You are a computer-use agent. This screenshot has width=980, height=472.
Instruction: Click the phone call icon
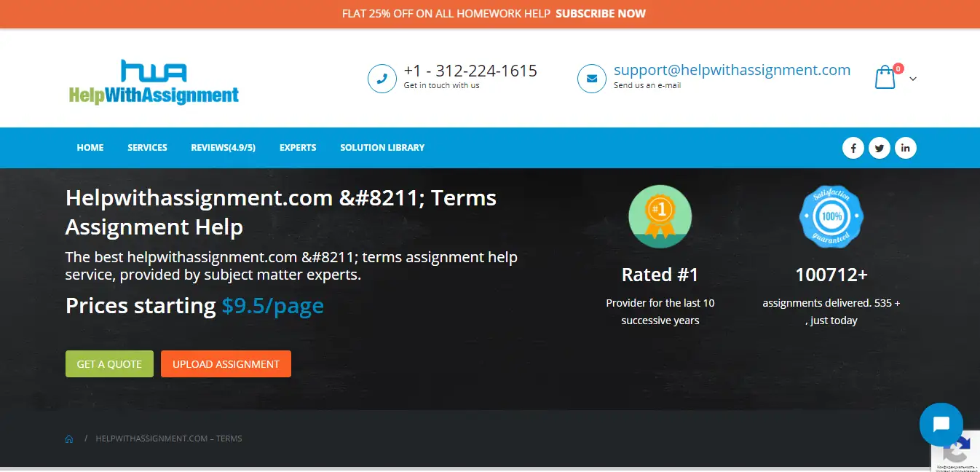tap(382, 79)
